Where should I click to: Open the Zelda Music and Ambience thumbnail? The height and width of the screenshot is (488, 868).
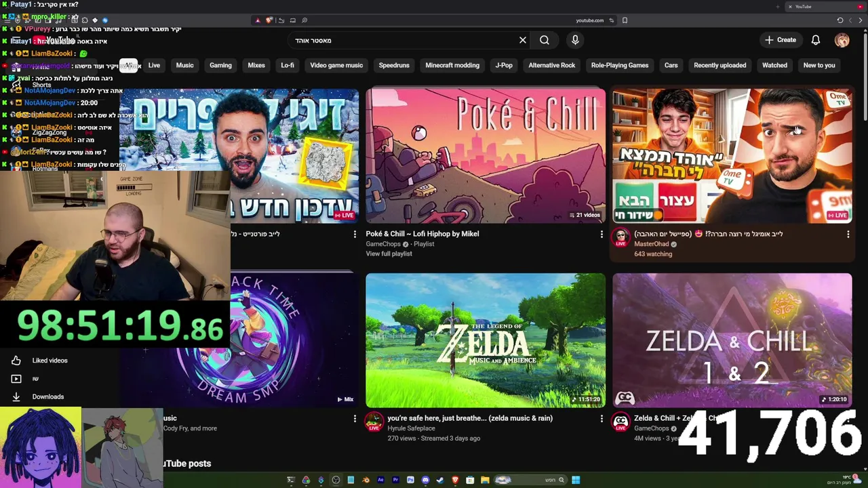pyautogui.click(x=486, y=340)
